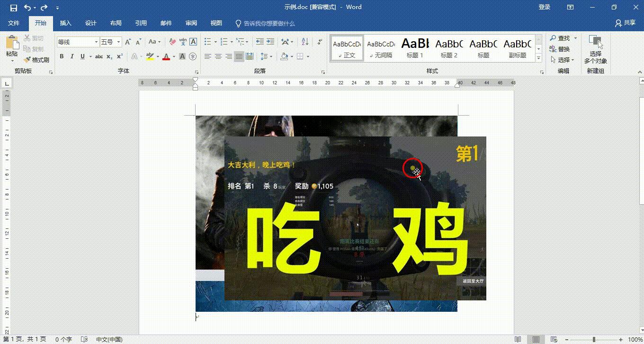Toggle italic formatting
Image resolution: width=644 pixels, height=344 pixels.
72,56
